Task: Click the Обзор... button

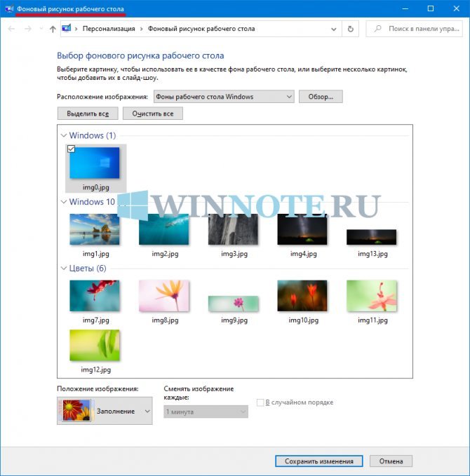Action: (x=321, y=97)
